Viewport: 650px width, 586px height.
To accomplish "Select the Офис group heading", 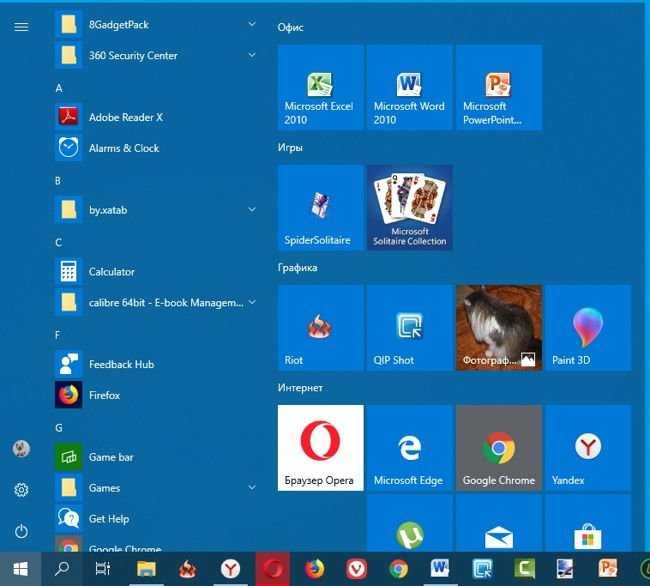I will click(x=290, y=27).
